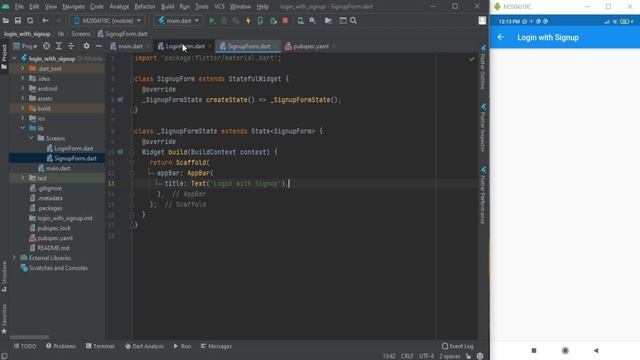Viewport: 640px width, 360px height.
Task: Click the Search Everywhere magnifier icon
Action: point(353,20)
